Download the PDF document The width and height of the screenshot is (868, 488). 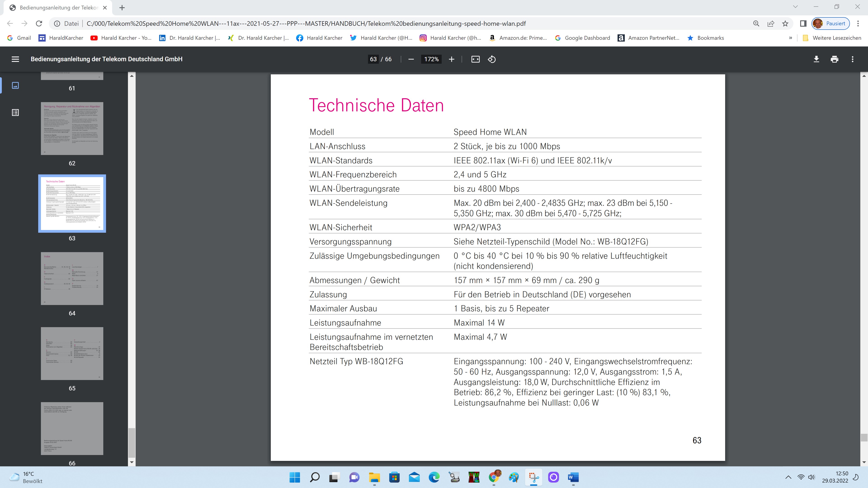coord(816,59)
